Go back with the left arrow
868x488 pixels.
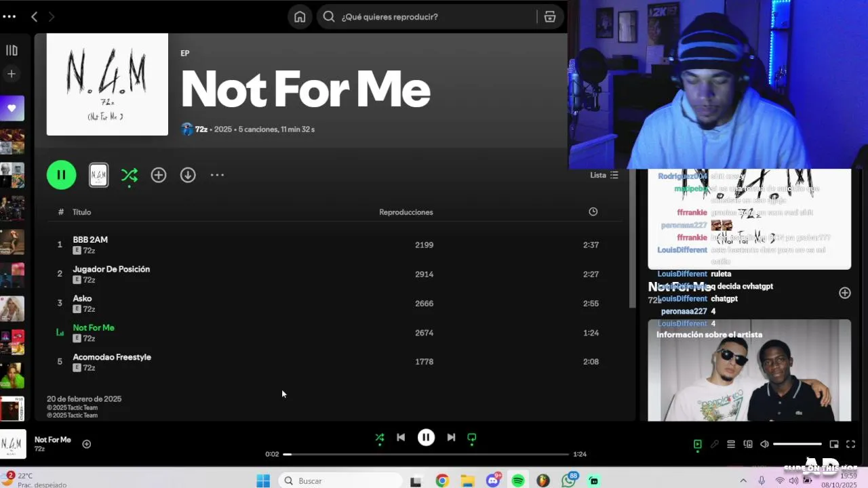[x=34, y=16]
